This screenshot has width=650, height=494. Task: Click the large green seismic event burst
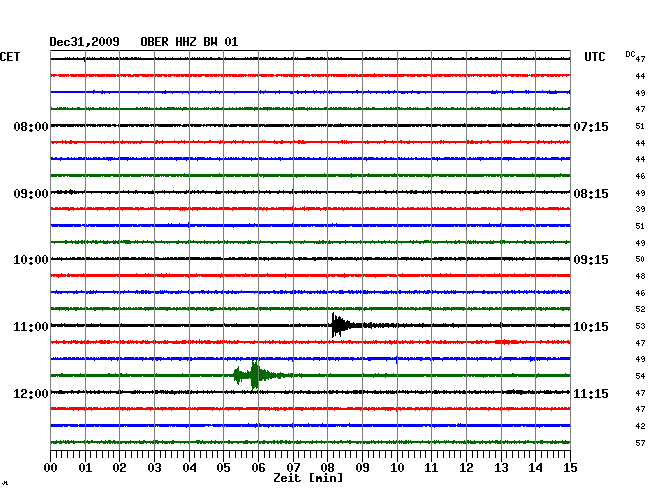coord(256,375)
